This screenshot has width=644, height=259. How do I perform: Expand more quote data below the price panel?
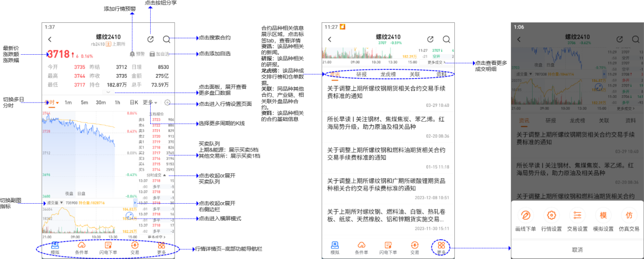click(108, 91)
